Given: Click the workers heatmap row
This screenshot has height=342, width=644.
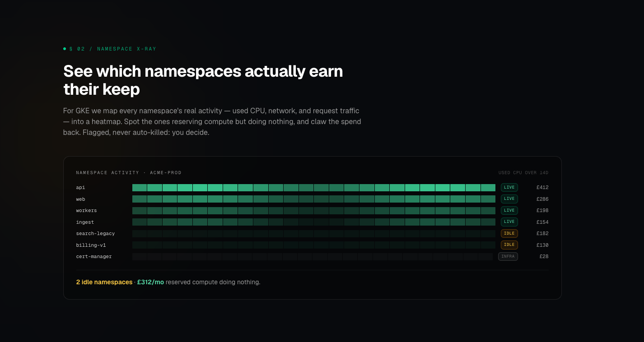Looking at the screenshot, I should coord(314,210).
